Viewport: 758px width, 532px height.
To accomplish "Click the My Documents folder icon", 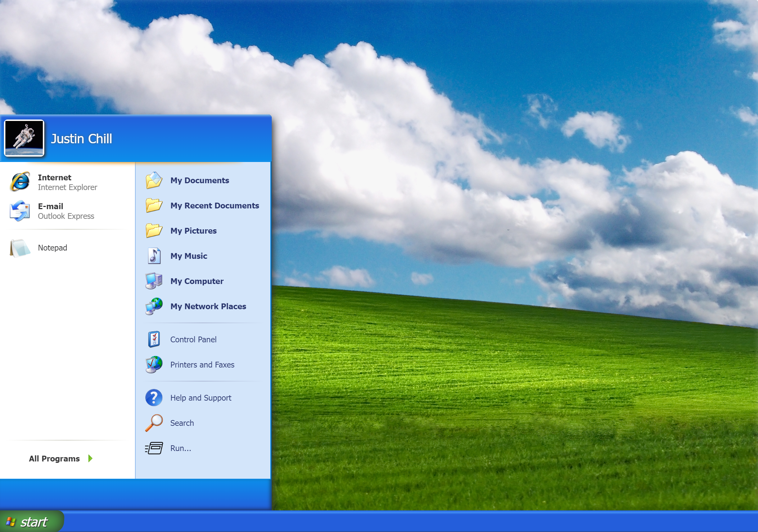I will coord(154,180).
